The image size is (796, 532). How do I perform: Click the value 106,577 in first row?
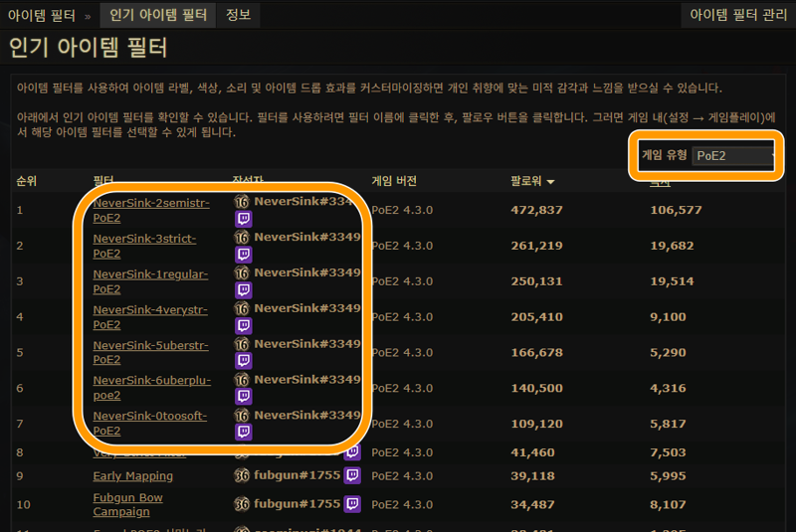coord(676,210)
